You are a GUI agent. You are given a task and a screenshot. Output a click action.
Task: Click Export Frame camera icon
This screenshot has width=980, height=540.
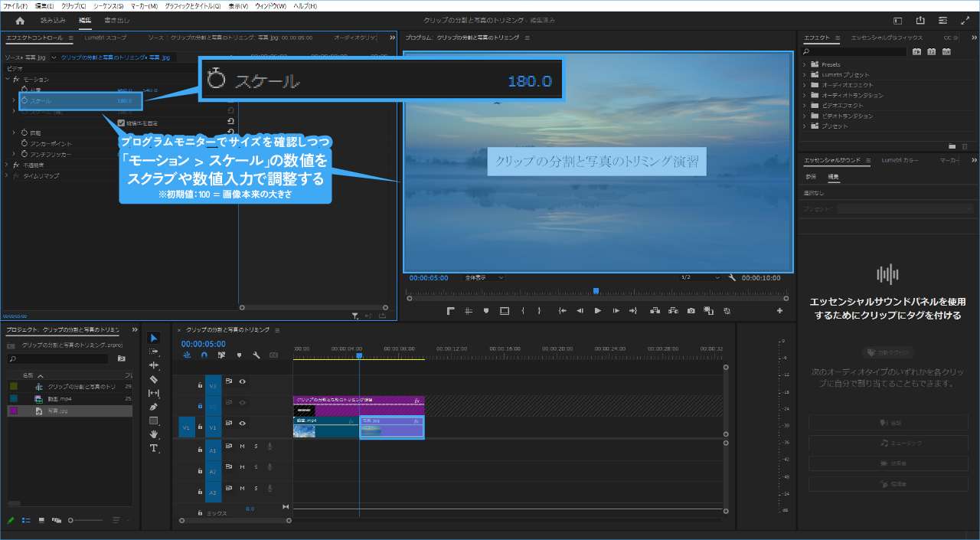[x=691, y=311]
